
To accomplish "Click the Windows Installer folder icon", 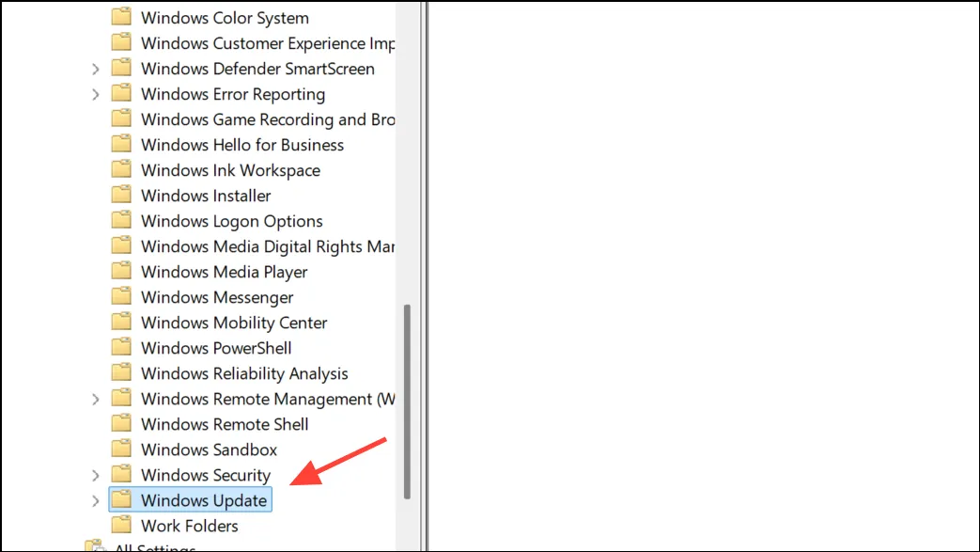I will click(121, 195).
